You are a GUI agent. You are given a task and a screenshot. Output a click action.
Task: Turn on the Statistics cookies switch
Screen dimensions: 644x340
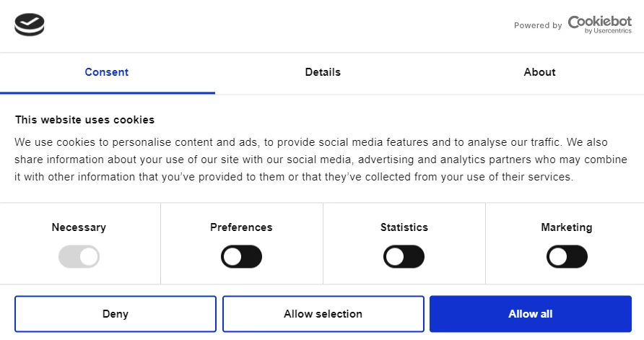(x=404, y=256)
